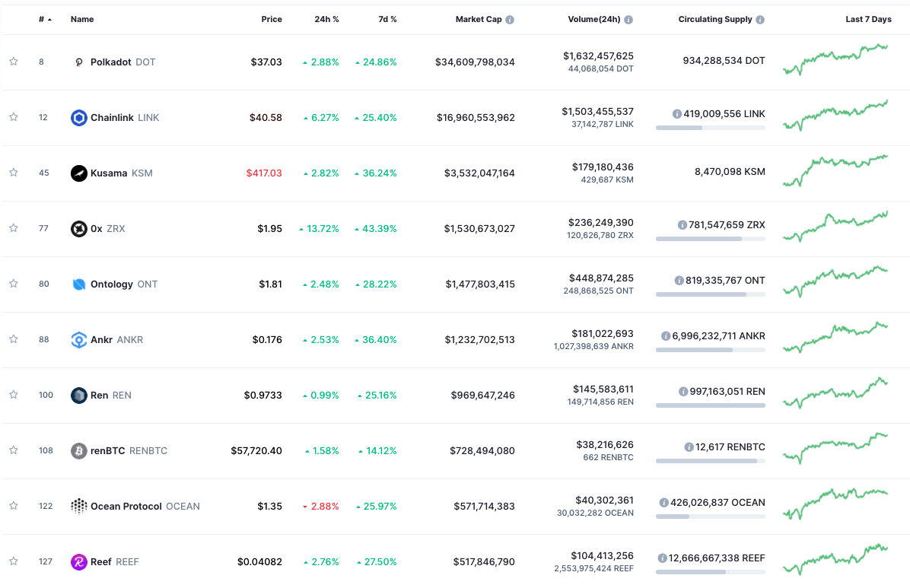910x588 pixels.
Task: Click Chainlink circulating supply progress bar
Action: (711, 128)
